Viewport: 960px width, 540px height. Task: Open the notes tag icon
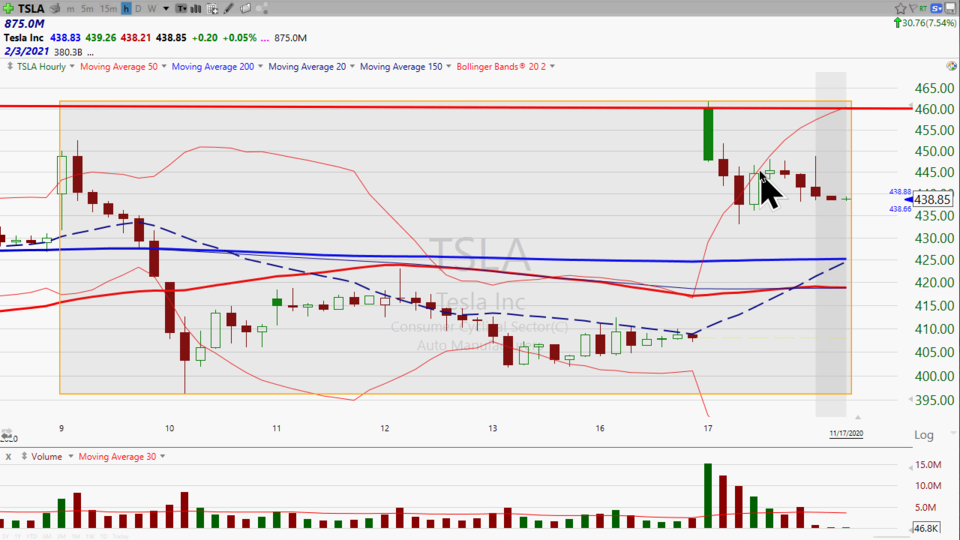(x=246, y=9)
